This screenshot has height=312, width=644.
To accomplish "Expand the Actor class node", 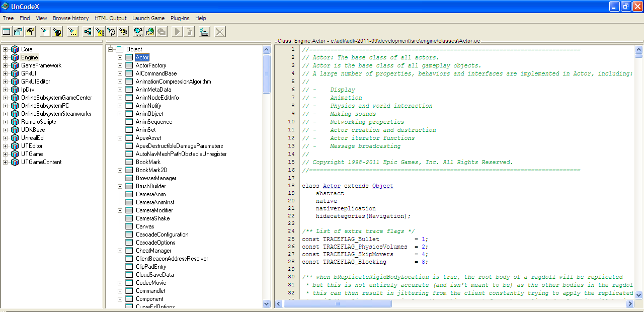I will coord(120,57).
